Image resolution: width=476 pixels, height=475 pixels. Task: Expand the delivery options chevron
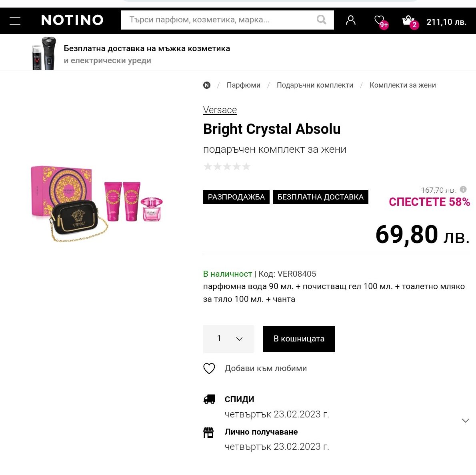465,421
